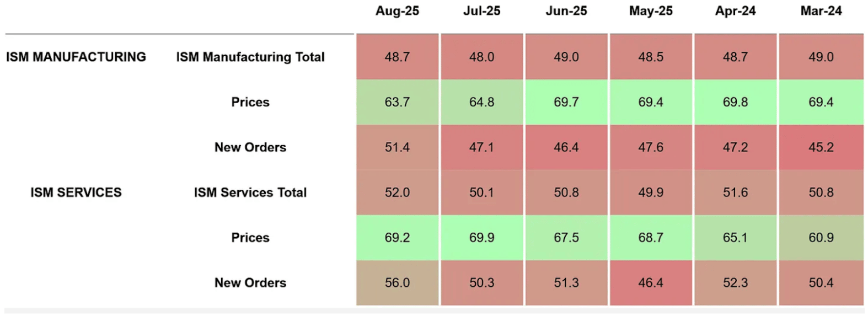This screenshot has width=868, height=321.
Task: Select the Mar-24 column header
Action: (821, 11)
